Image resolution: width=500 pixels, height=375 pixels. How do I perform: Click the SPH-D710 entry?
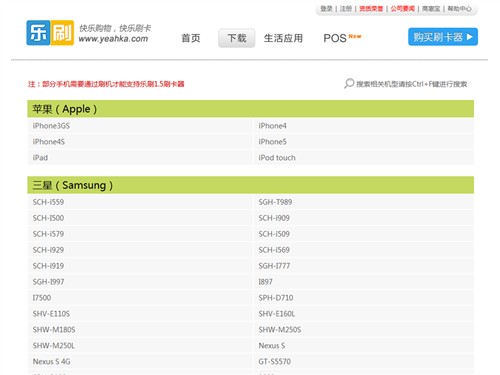(x=276, y=298)
